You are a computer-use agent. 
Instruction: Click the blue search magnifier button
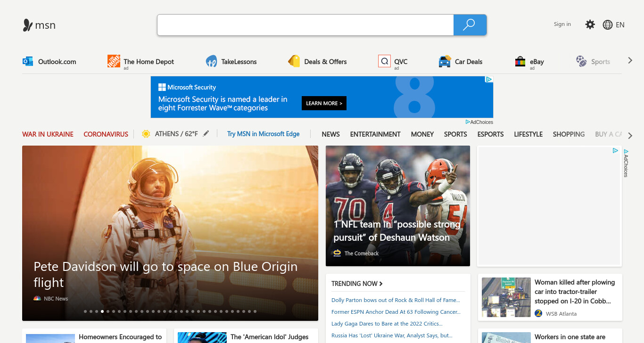470,25
